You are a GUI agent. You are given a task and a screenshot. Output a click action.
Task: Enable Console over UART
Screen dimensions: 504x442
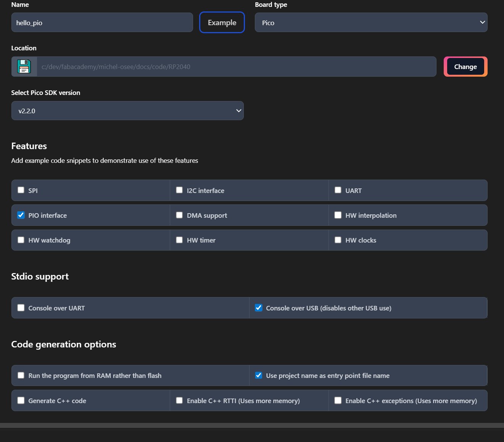21,308
